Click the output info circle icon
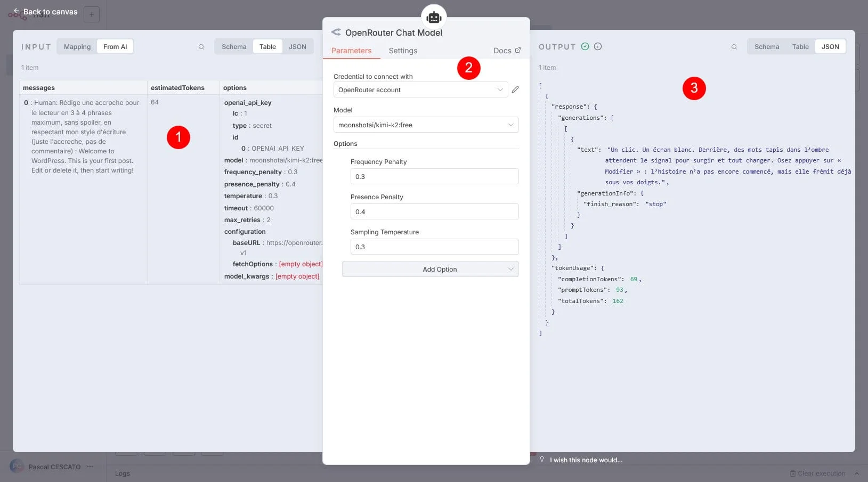 [598, 46]
